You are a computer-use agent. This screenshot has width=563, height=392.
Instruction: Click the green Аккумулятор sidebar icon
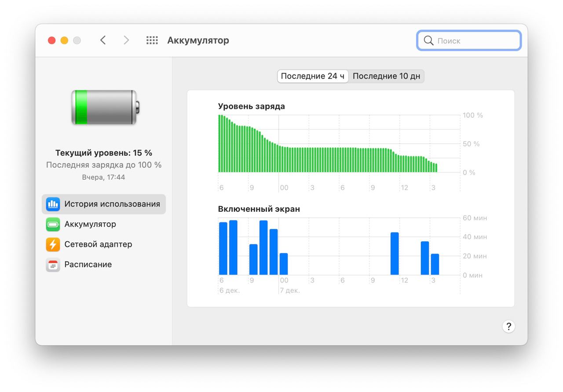pos(53,224)
